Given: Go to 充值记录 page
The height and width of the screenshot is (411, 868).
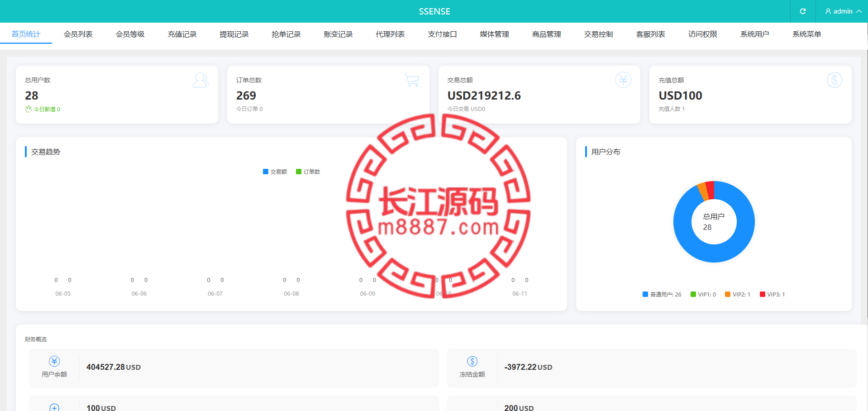Looking at the screenshot, I should 182,34.
